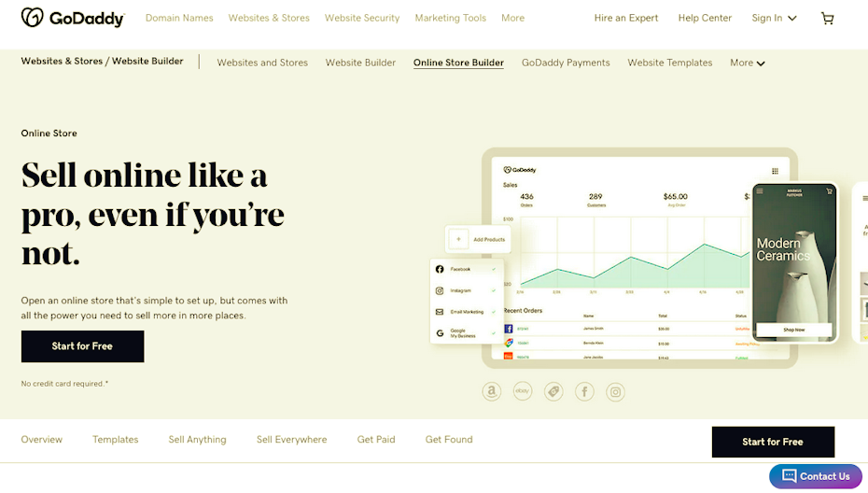Click the Add Products plus box
Image resolution: width=868 pixels, height=493 pixels.
click(x=458, y=239)
